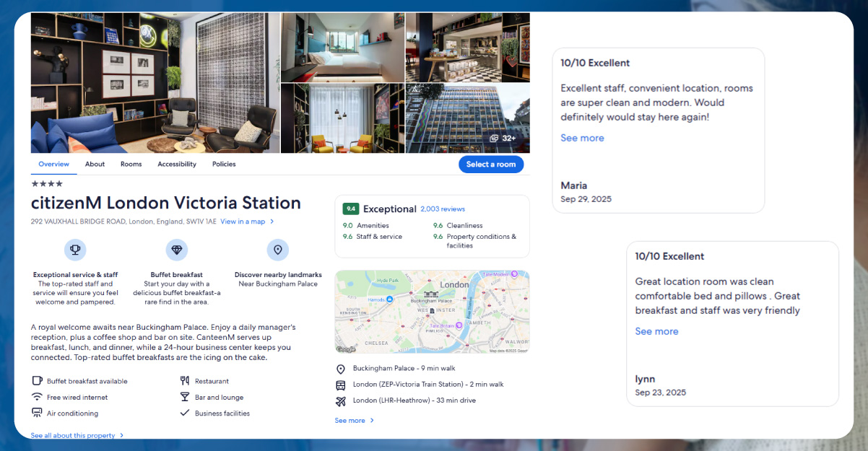Open the large lobby lounge photo

(x=155, y=83)
